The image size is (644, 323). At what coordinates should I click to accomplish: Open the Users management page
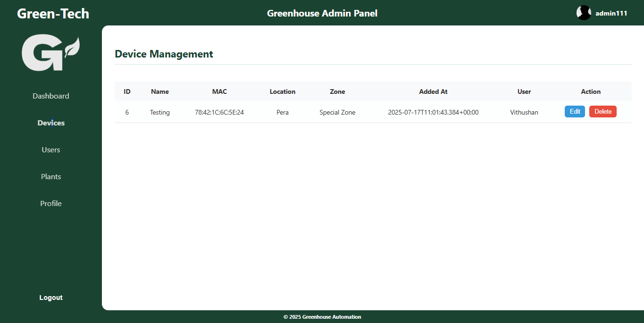(x=50, y=149)
